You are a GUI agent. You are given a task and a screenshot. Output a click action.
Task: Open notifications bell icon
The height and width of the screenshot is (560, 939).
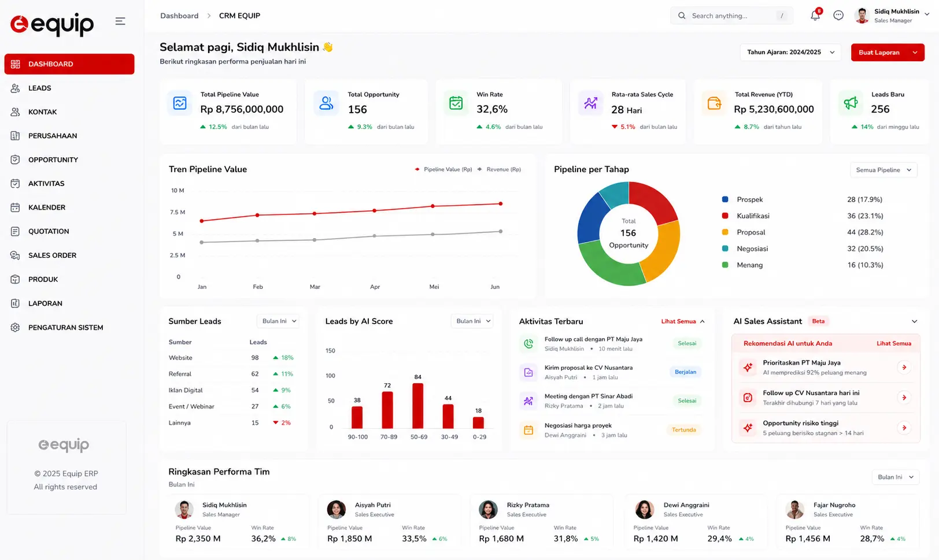815,16
